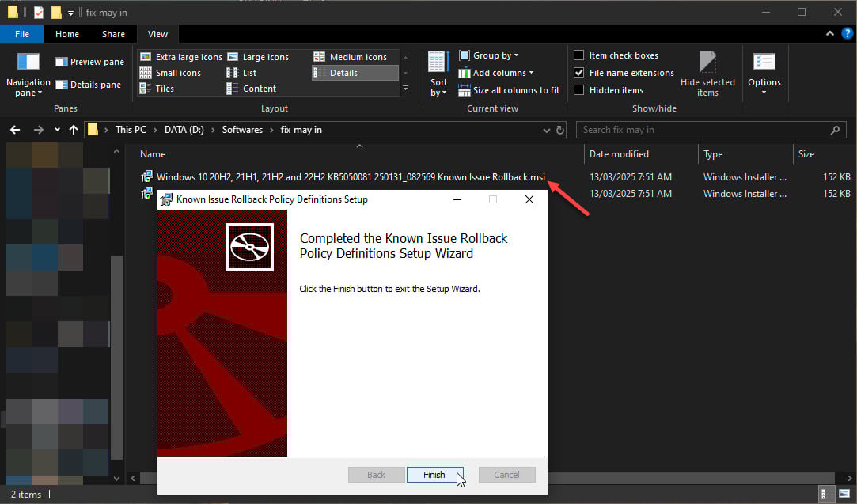This screenshot has height=504, width=857.
Task: Switch to large thumbnails view in status bar
Action: point(844,495)
